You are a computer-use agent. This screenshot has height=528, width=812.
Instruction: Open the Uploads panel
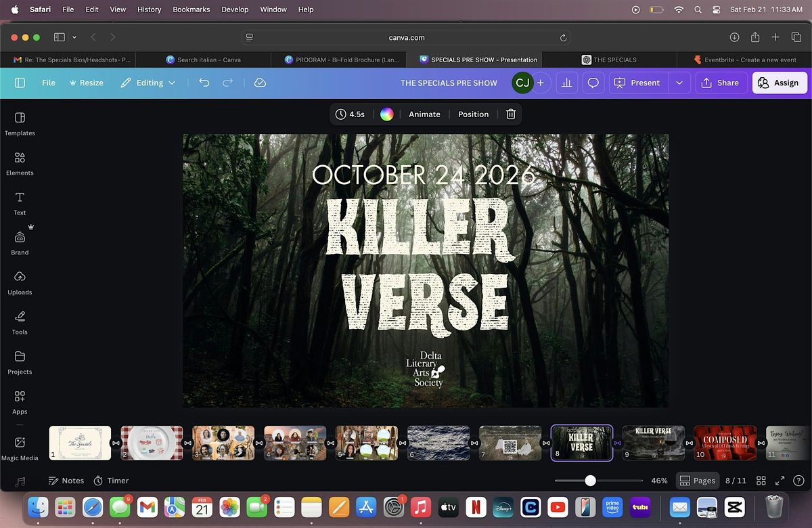(20, 282)
